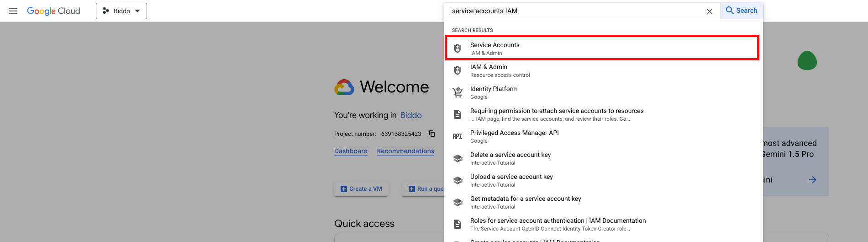868x242 pixels.
Task: Open the Dashboard link
Action: point(351,151)
